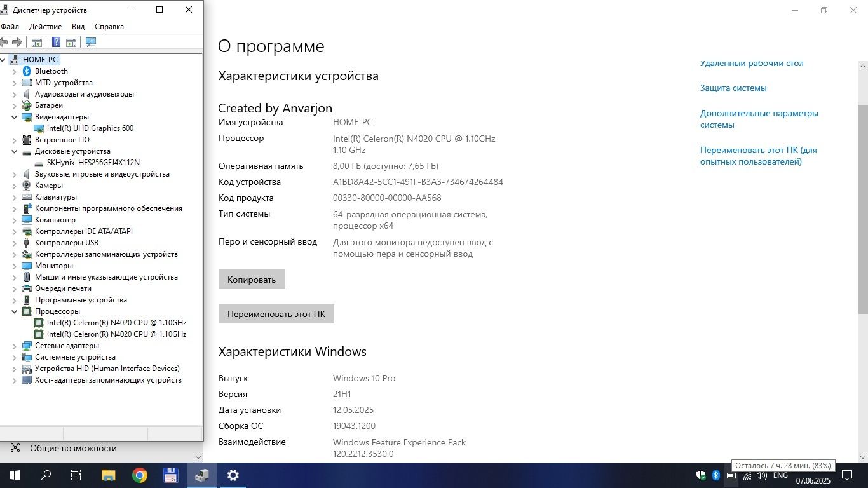Collapse the Дисковые устройства node
The image size is (868, 488).
pyautogui.click(x=15, y=151)
